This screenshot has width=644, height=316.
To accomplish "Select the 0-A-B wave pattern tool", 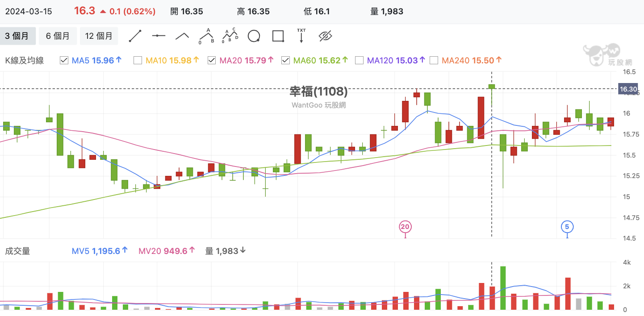I will coord(206,36).
